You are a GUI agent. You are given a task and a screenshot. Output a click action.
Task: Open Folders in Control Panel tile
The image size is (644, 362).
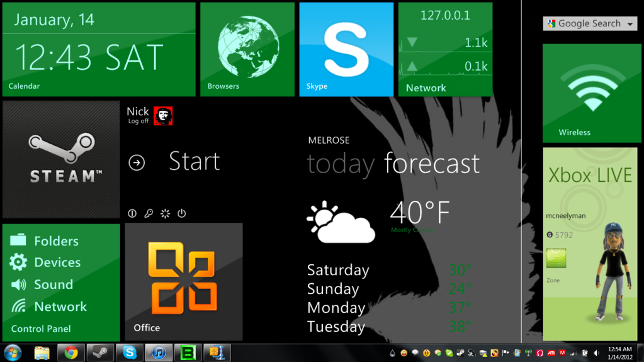pos(56,240)
